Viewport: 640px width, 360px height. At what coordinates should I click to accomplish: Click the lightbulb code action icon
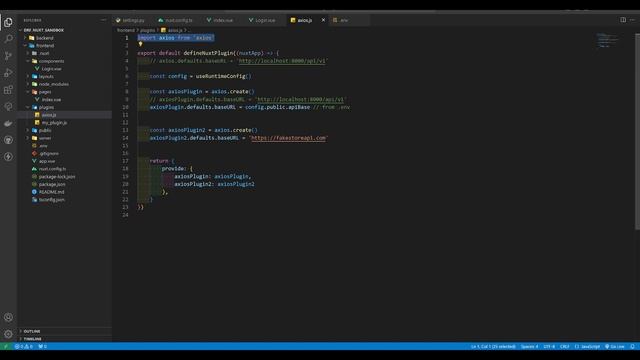point(140,44)
